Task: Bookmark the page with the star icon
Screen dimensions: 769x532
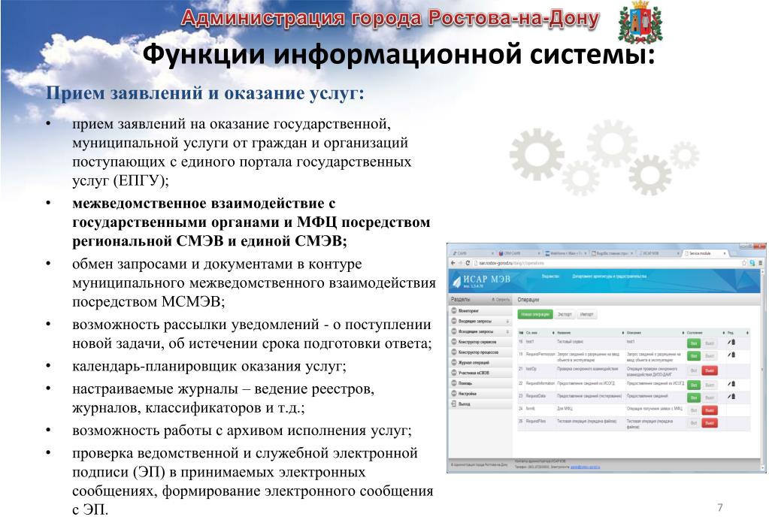Action: click(744, 263)
